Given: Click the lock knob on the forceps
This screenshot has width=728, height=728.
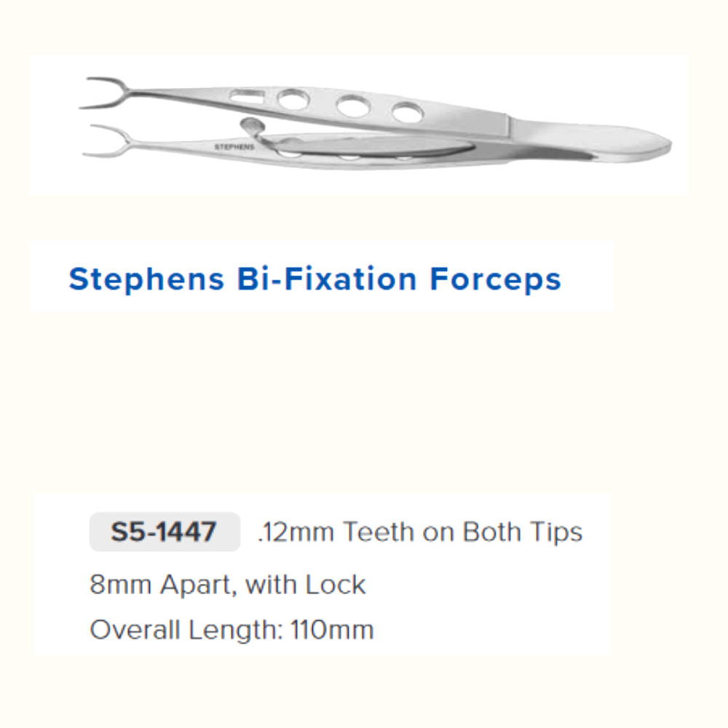Looking at the screenshot, I should pyautogui.click(x=250, y=124).
